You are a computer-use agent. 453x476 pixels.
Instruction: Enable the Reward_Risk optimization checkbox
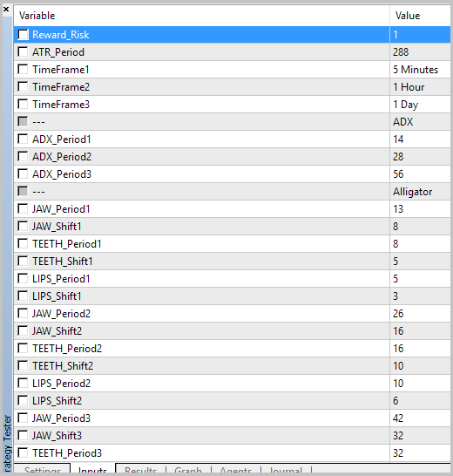pyautogui.click(x=23, y=35)
